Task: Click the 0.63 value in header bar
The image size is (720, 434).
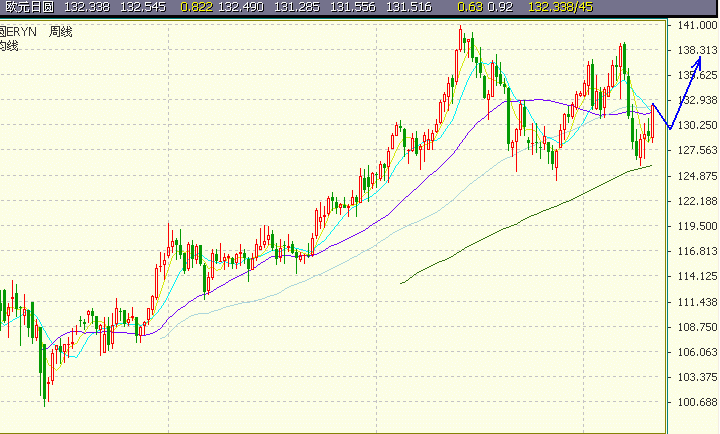Action: pyautogui.click(x=470, y=7)
